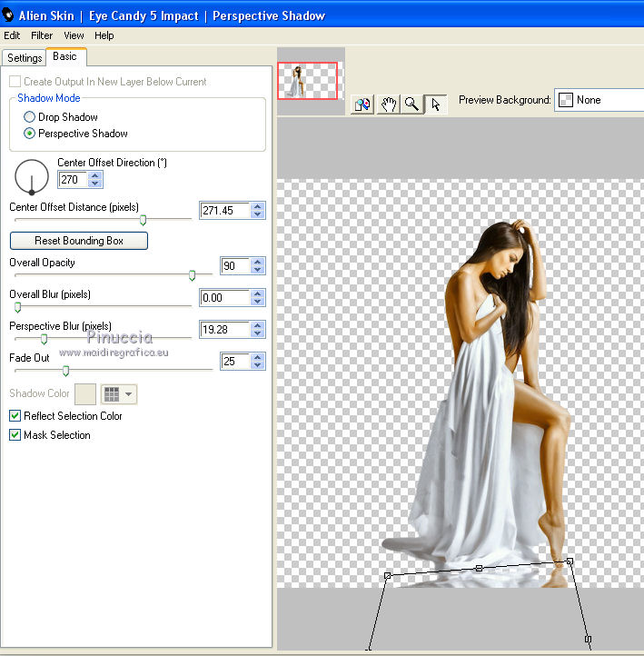Toggle Create Output In New Layer checkbox
The image size is (644, 656).
pos(15,81)
